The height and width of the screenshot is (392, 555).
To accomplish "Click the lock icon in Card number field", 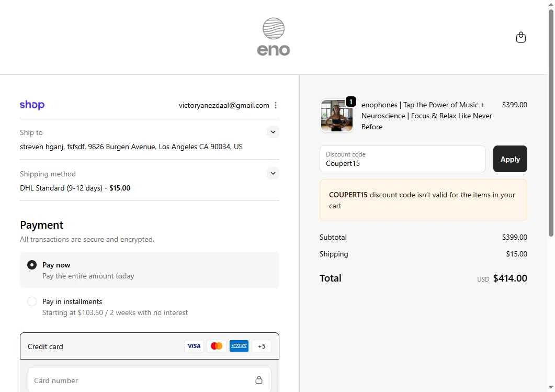I will (x=259, y=380).
